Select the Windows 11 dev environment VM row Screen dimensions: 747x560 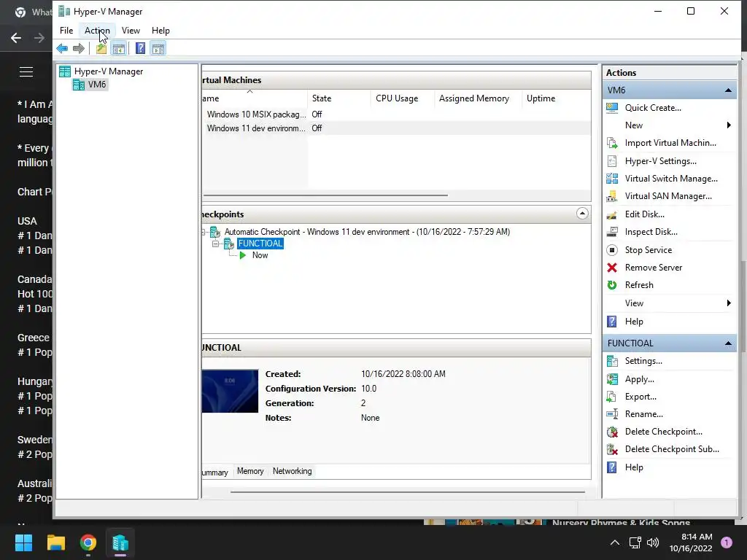coord(396,128)
